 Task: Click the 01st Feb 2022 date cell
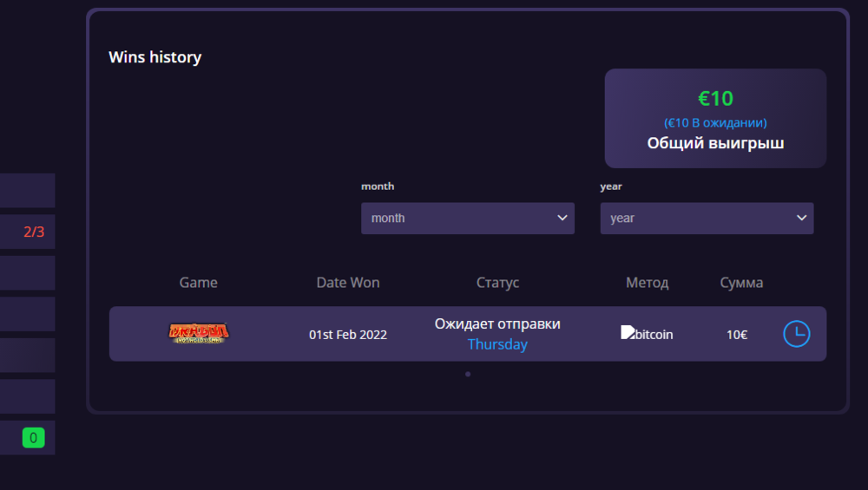[348, 335]
